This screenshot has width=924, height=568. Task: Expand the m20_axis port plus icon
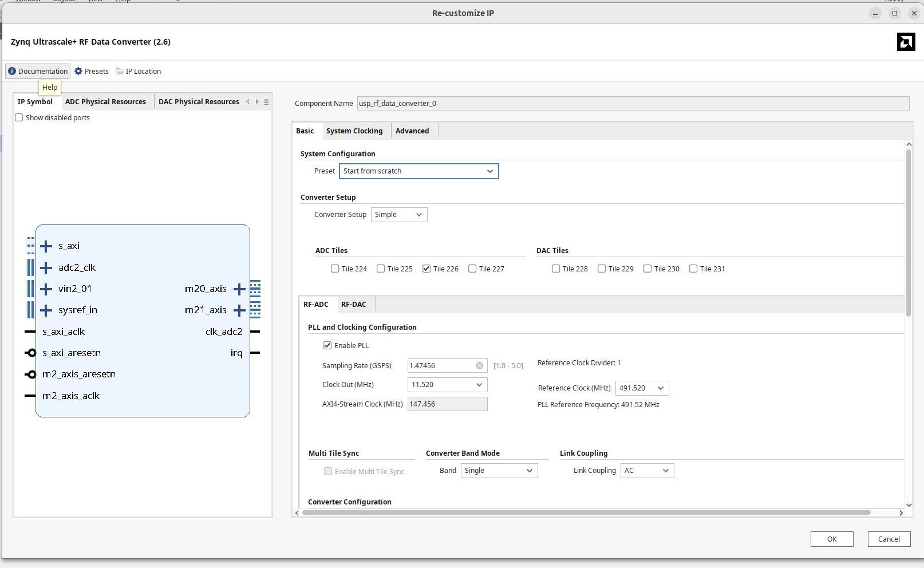239,289
